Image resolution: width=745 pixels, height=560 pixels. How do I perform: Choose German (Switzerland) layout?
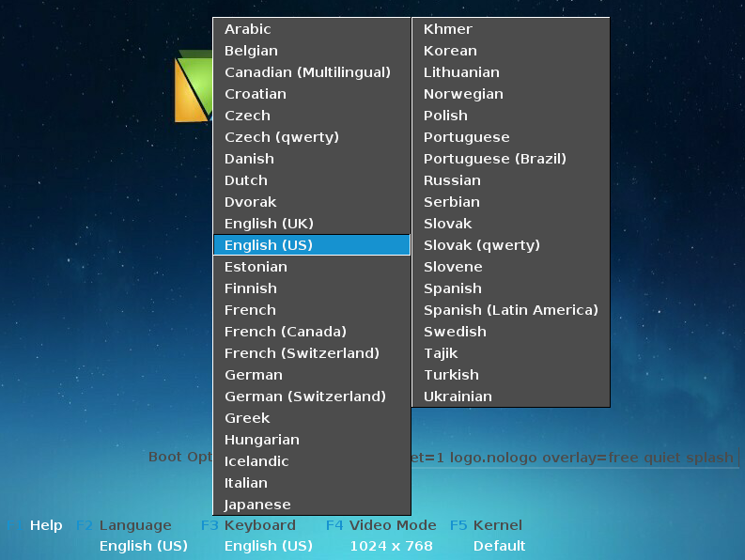click(305, 397)
